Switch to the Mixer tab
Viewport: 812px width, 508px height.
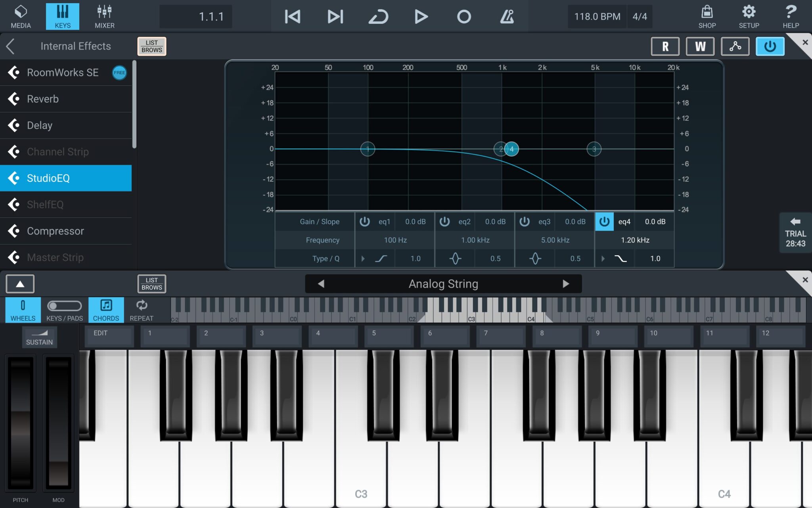[x=104, y=16]
